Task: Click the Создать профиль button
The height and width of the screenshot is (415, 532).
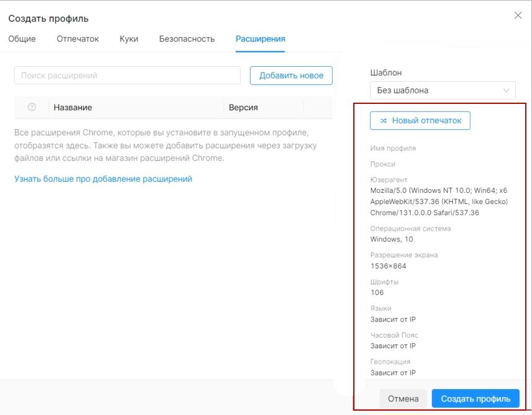Action: tap(476, 399)
